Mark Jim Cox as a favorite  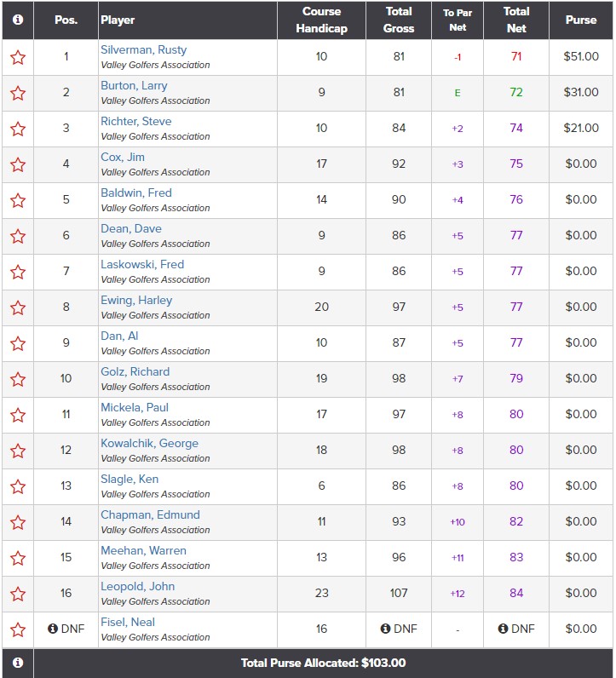[18, 164]
